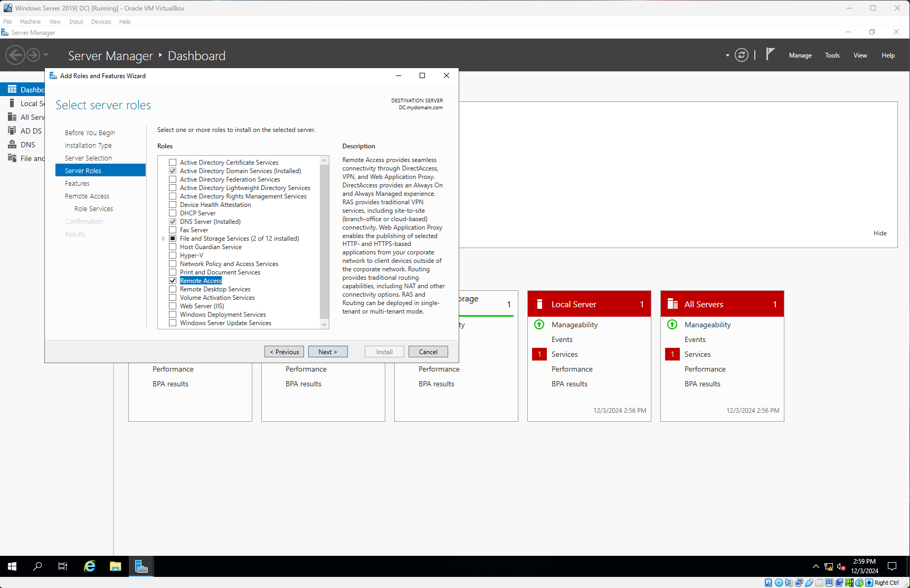Click the roles list scroll-up arrow
Viewport: 910px width, 588px height.
pos(325,160)
